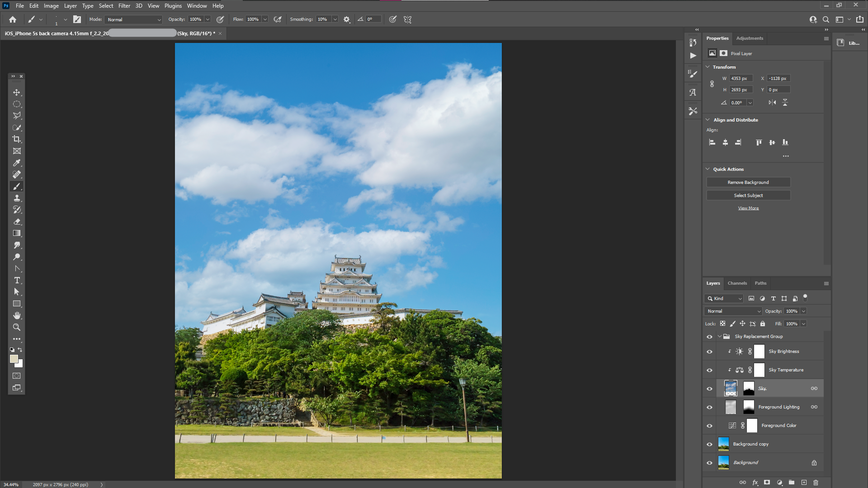Select the Hand tool
Image resolution: width=868 pixels, height=488 pixels.
pos(17,315)
